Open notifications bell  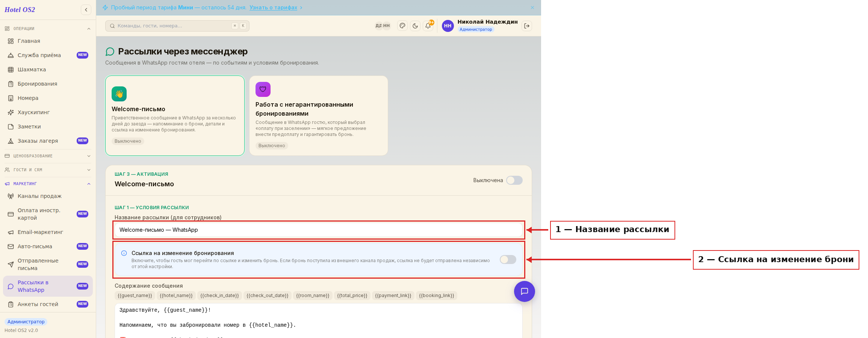pyautogui.click(x=428, y=26)
